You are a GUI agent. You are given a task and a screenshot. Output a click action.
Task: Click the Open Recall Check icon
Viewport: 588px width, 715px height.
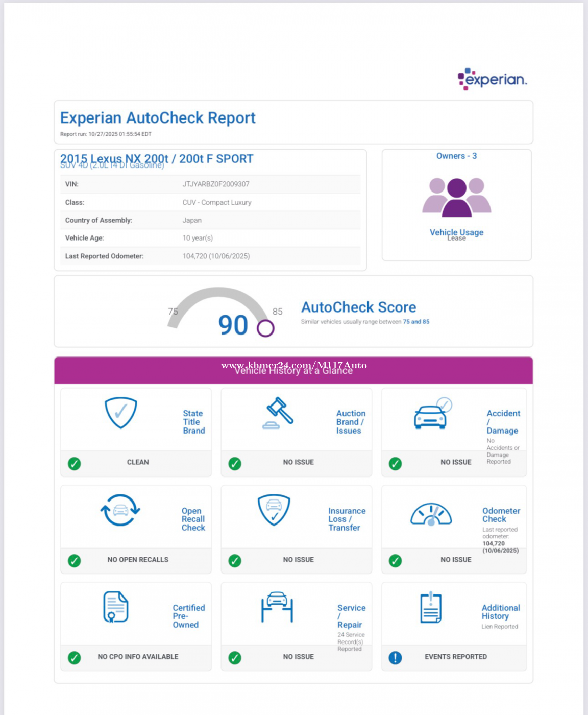pos(120,510)
